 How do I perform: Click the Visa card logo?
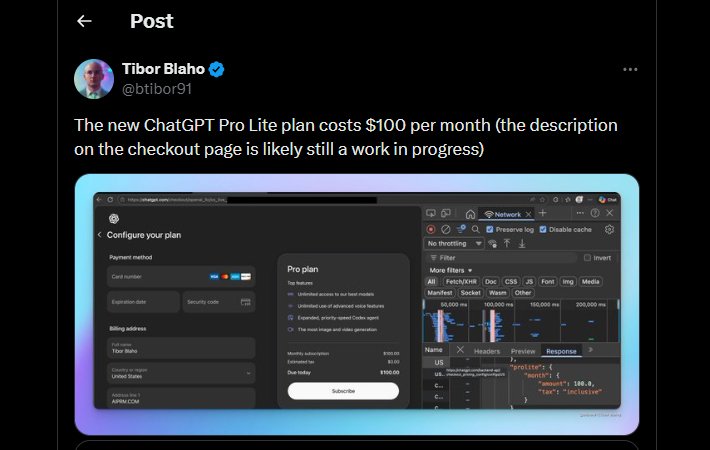(x=214, y=276)
